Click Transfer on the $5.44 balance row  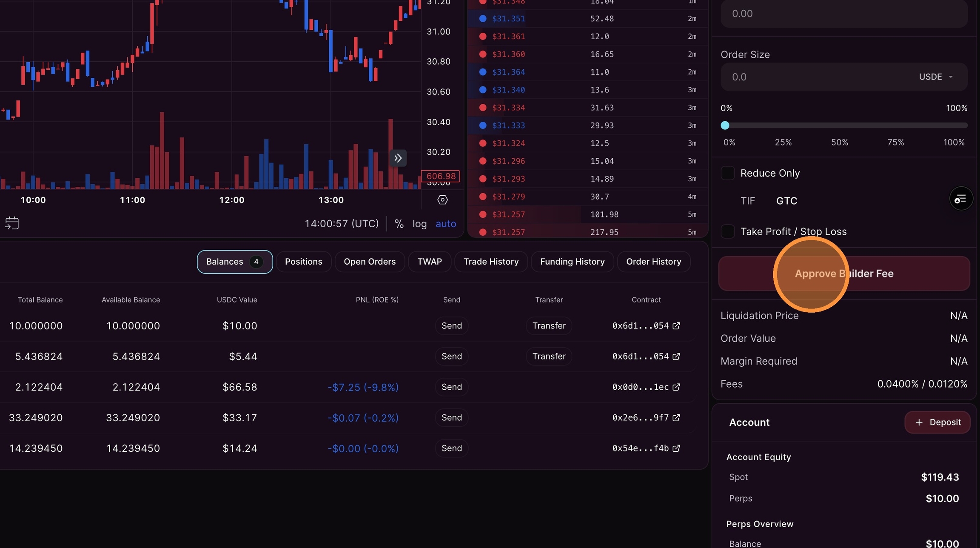pos(549,356)
